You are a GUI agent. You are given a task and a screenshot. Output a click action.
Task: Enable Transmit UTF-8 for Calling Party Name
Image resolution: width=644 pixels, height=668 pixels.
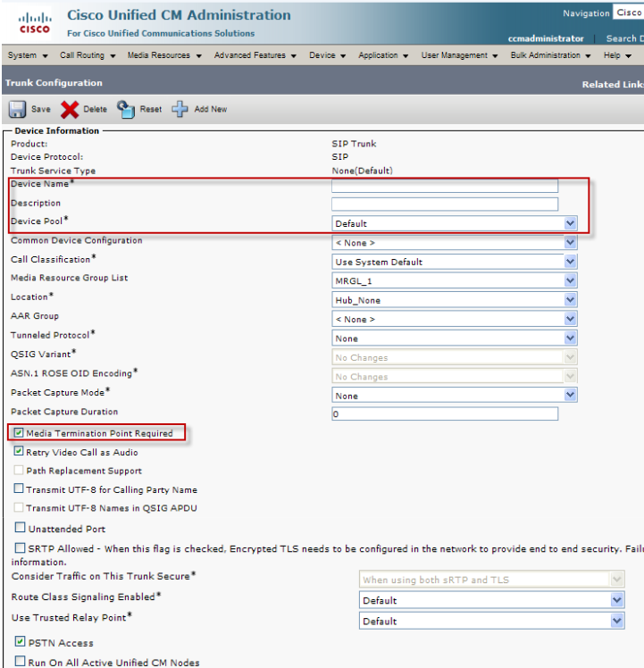point(19,488)
